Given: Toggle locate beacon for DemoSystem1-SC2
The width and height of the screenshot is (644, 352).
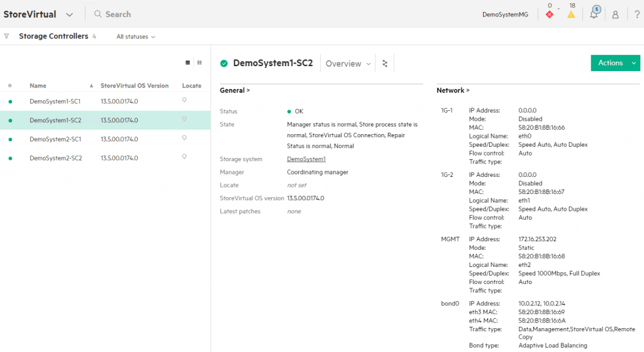Looking at the screenshot, I should point(184,119).
